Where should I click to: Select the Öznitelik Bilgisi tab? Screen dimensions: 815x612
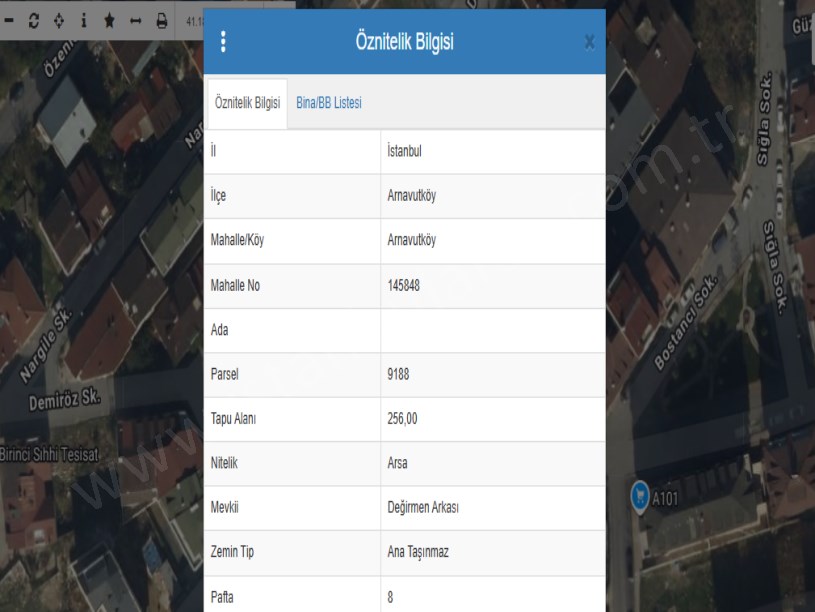click(247, 103)
